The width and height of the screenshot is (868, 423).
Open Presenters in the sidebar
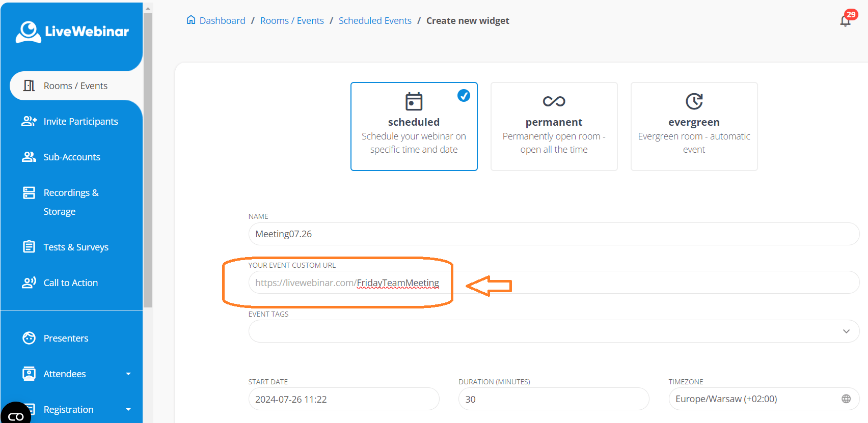pyautogui.click(x=66, y=339)
